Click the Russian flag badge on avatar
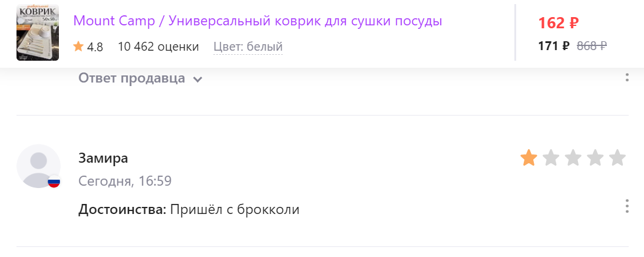 [54, 182]
